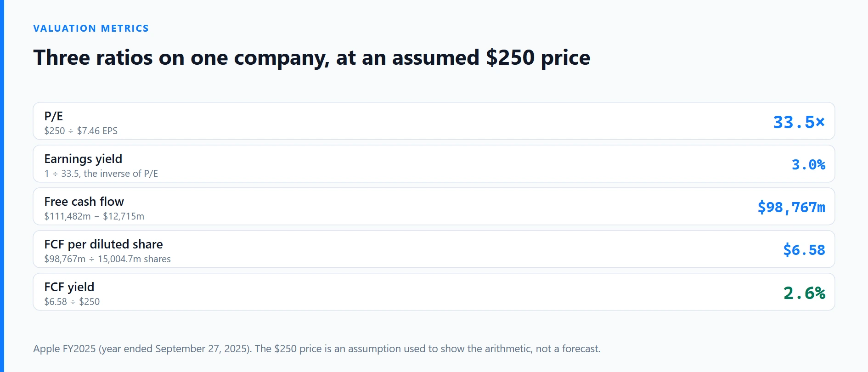This screenshot has width=868, height=372.
Task: Select the FCF per diluted share label
Action: (103, 244)
